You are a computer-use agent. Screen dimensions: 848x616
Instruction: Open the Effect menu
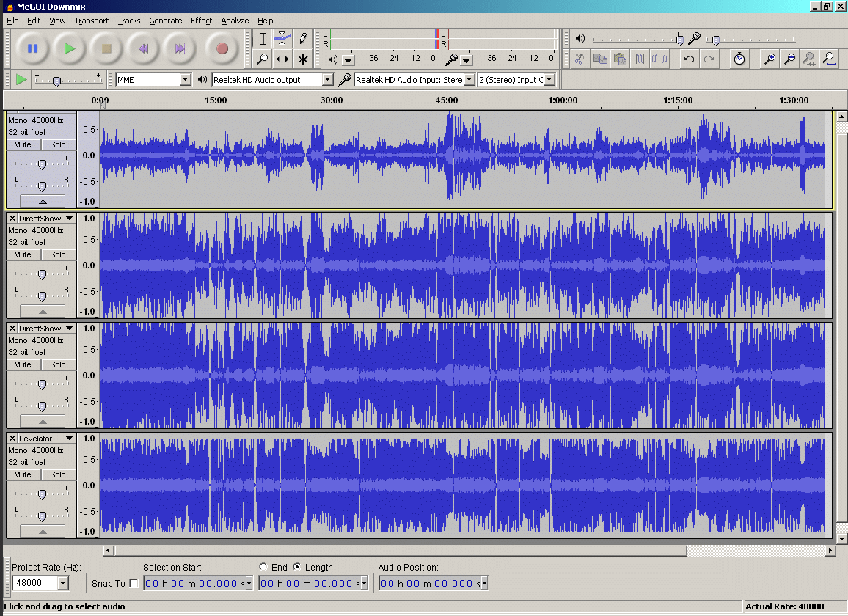coord(201,21)
